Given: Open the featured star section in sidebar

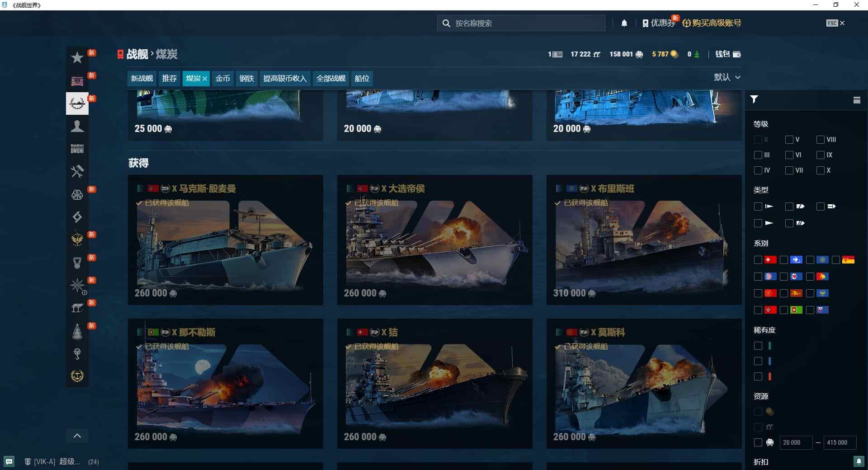Looking at the screenshot, I should (x=77, y=57).
